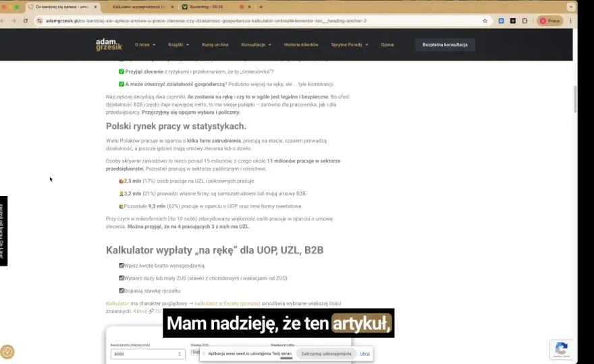The width and height of the screenshot is (594, 364).
Task: Close the 'Kalkulator wynagrodzenia' tab
Action: [172, 7]
